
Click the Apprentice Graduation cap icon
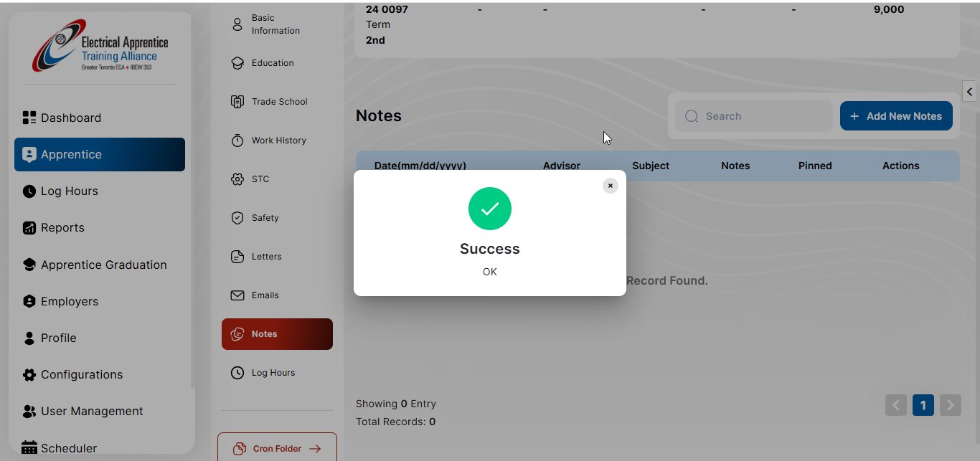click(x=29, y=265)
